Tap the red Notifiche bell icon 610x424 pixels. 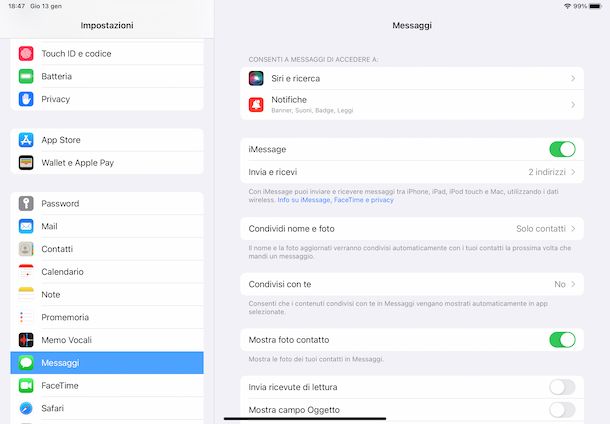[256, 104]
